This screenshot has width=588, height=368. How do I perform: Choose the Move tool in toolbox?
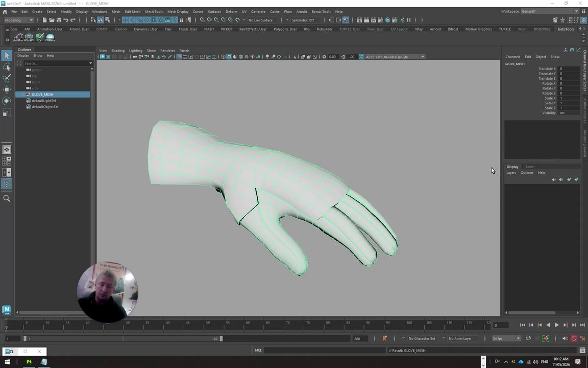click(x=7, y=89)
